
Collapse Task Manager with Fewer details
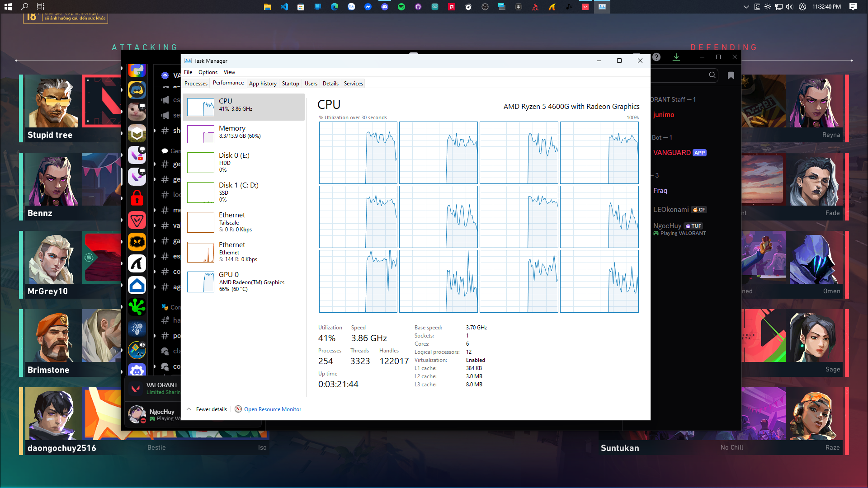click(207, 409)
